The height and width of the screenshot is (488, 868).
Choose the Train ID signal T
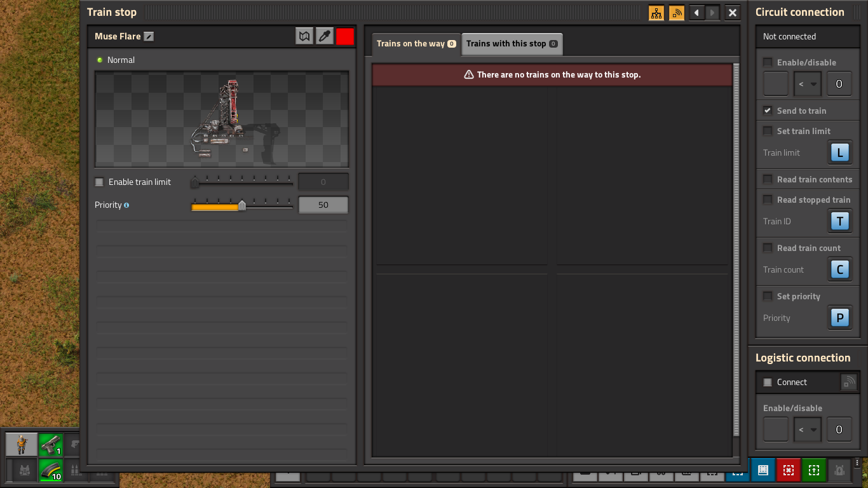tap(840, 221)
